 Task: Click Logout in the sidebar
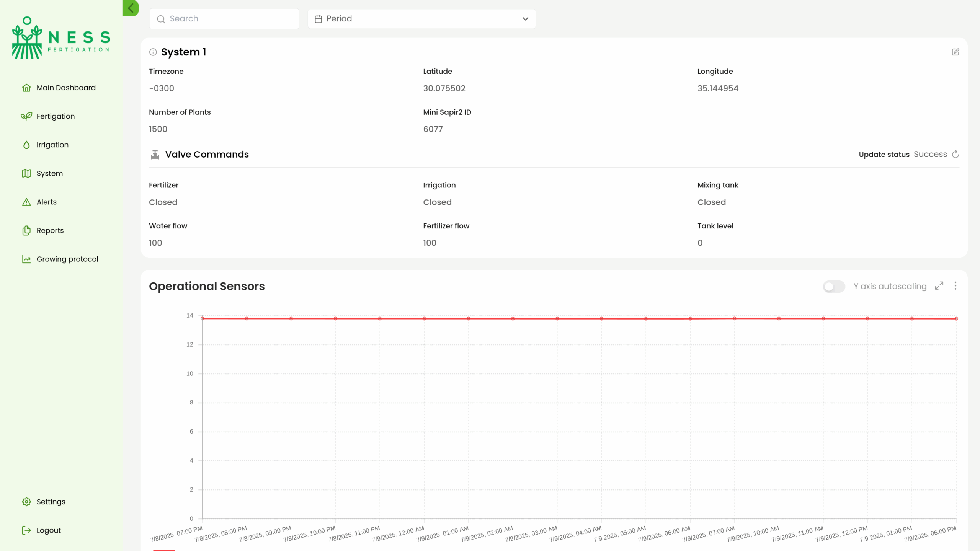coord(49,530)
